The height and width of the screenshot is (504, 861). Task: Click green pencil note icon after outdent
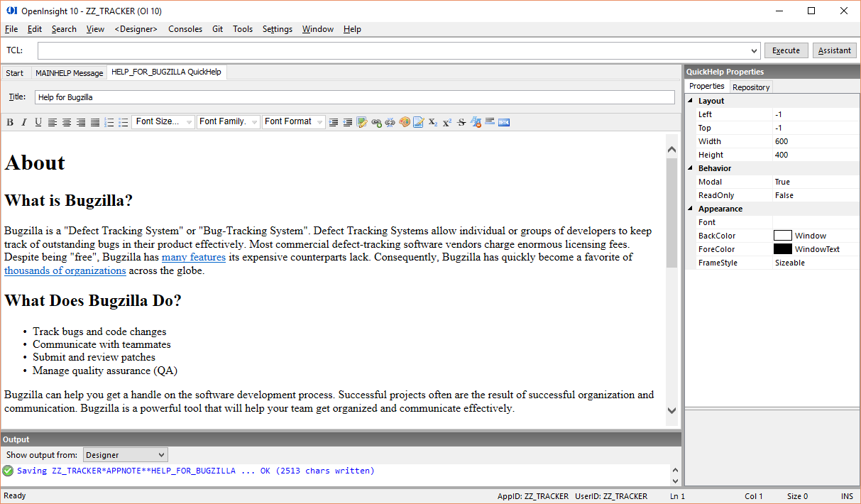pyautogui.click(x=362, y=122)
